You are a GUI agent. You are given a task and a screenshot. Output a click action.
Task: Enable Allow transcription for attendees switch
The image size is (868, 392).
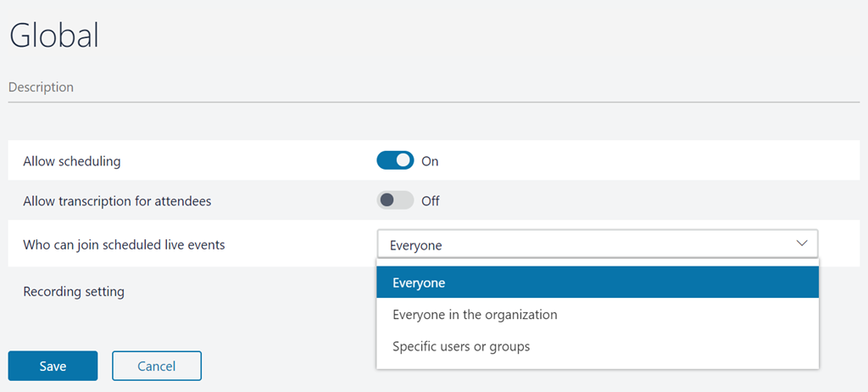coord(395,201)
